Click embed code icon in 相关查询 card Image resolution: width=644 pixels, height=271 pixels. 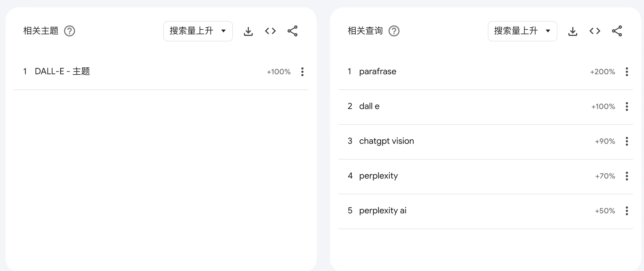click(595, 31)
